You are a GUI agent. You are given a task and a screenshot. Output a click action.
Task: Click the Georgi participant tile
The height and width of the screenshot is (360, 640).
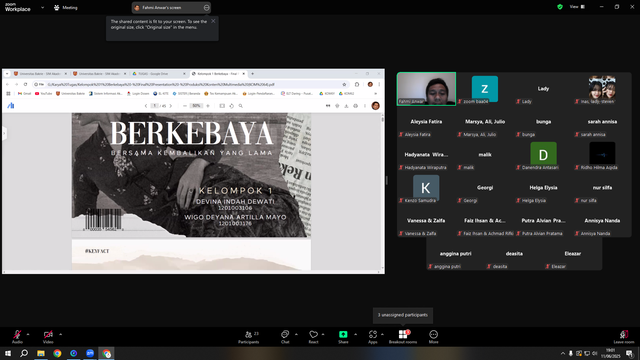coord(485,188)
